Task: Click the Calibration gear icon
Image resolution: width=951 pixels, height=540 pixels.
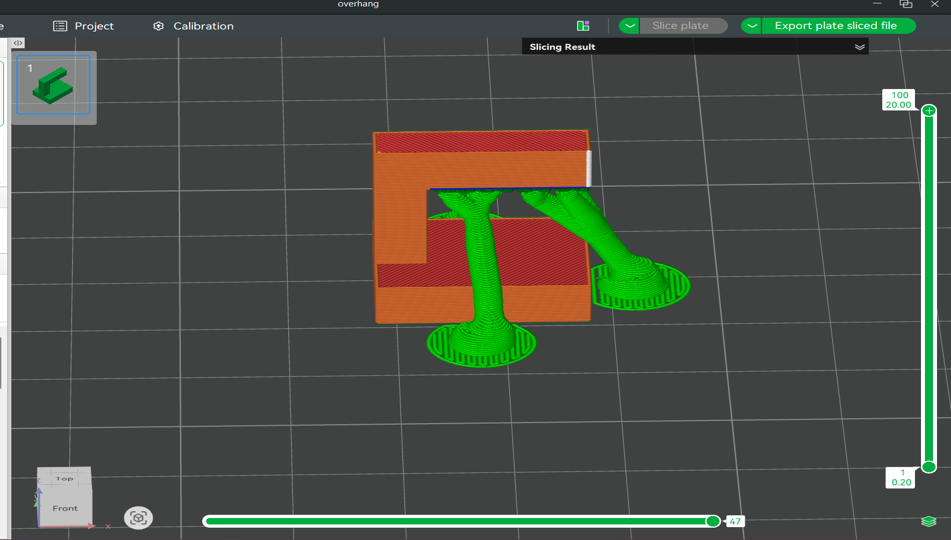Action: point(158,26)
